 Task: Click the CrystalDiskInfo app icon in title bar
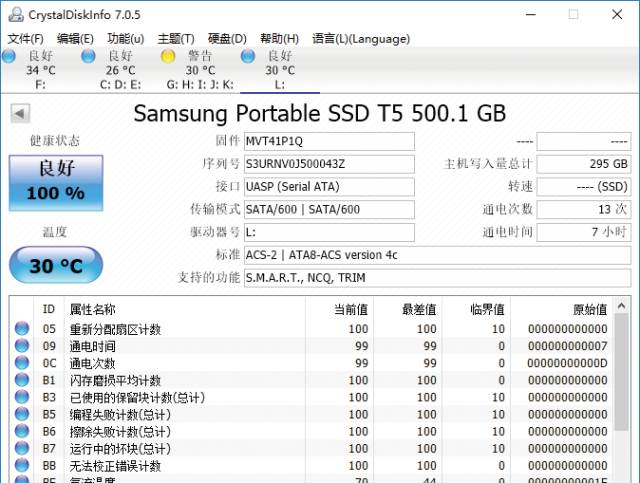click(x=13, y=14)
